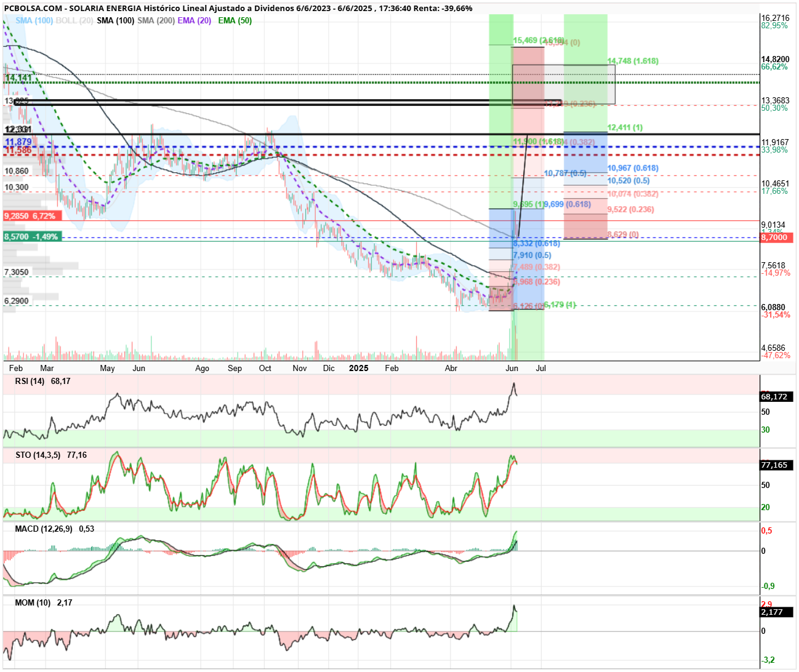
Task: Click the blue 11,879 level label
Action: (x=18, y=142)
